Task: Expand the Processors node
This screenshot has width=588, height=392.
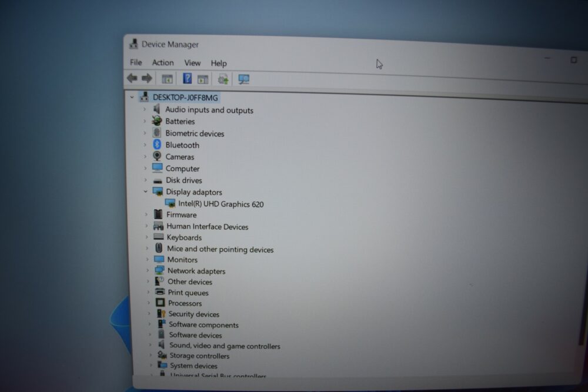Action: (x=149, y=303)
